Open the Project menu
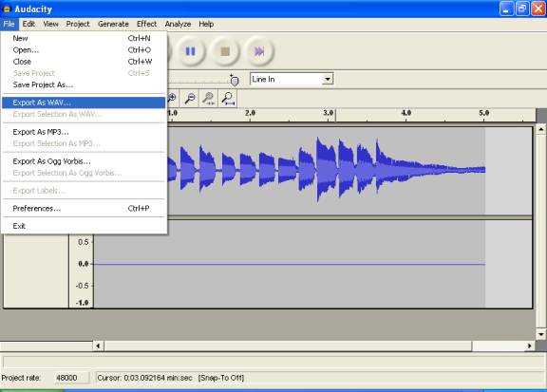 (78, 24)
